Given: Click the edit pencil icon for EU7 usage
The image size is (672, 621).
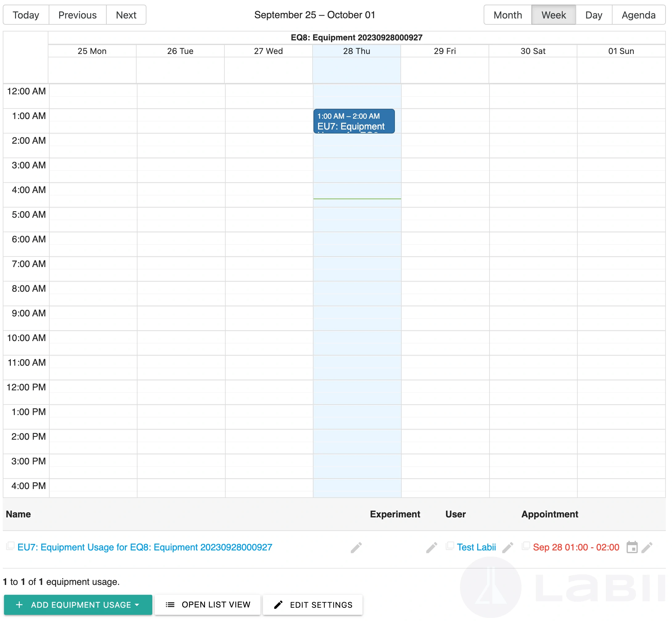Looking at the screenshot, I should [356, 547].
